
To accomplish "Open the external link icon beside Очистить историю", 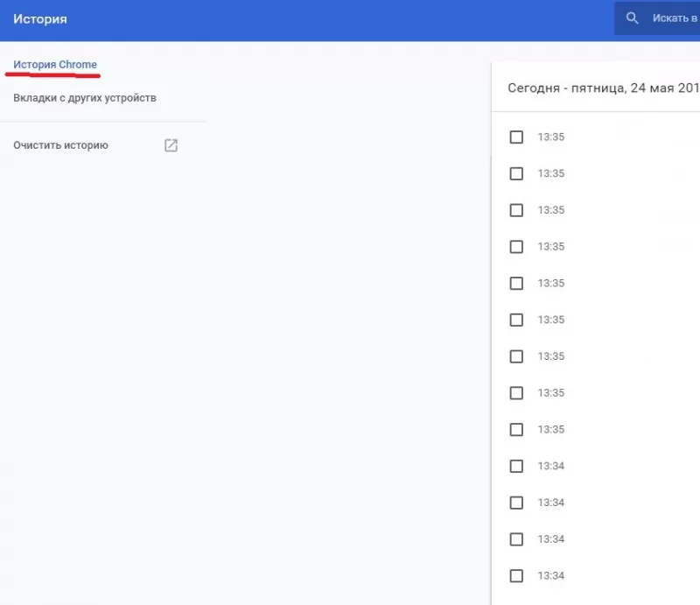I will [171, 144].
